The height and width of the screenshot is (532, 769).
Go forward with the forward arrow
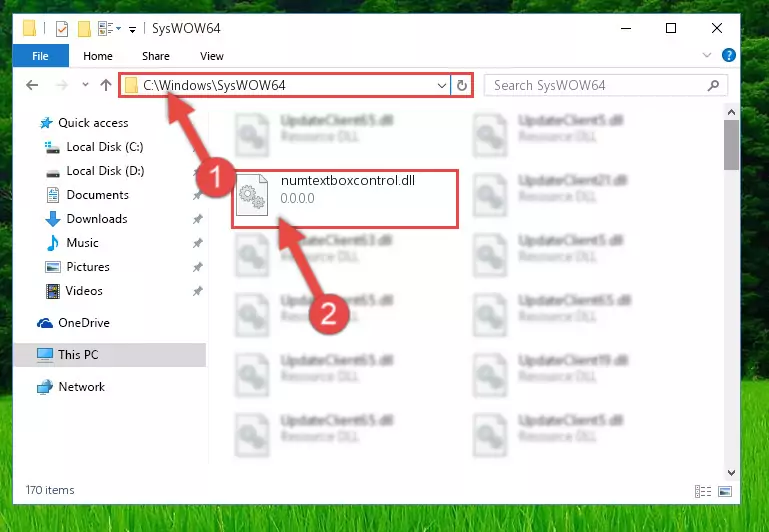(x=62, y=85)
